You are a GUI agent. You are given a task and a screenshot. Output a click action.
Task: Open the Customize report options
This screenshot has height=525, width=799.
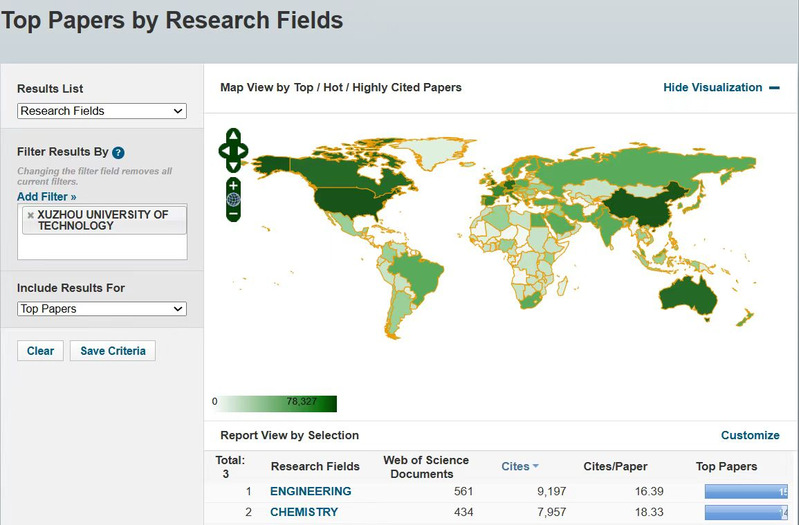click(749, 435)
